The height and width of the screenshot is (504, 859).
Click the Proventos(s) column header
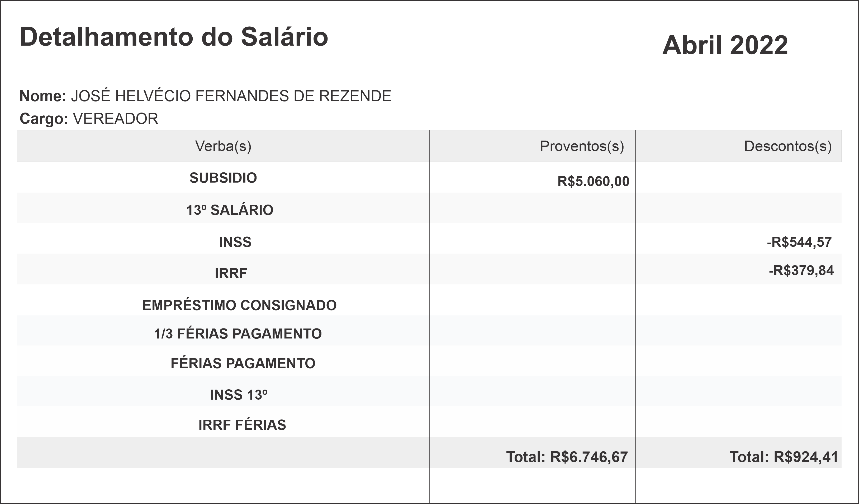click(582, 146)
